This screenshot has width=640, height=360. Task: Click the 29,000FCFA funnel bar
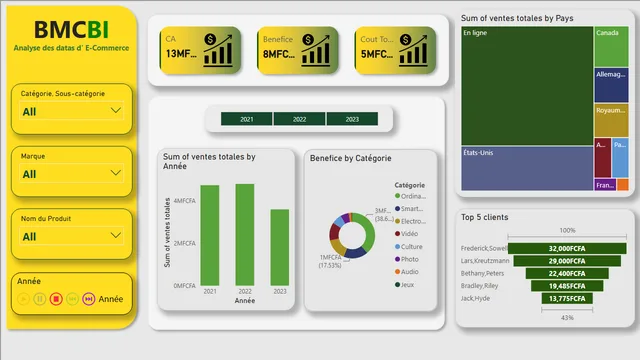[x=567, y=261]
